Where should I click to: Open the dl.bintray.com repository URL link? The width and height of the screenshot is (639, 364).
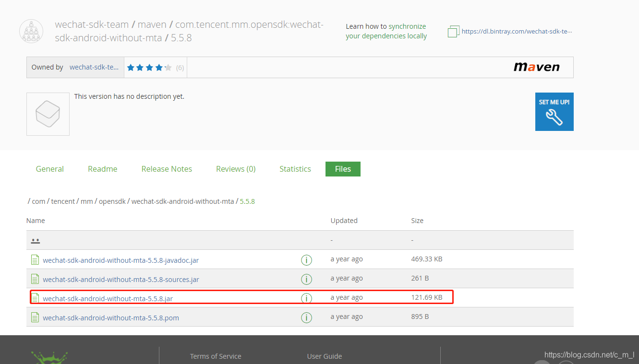click(517, 32)
